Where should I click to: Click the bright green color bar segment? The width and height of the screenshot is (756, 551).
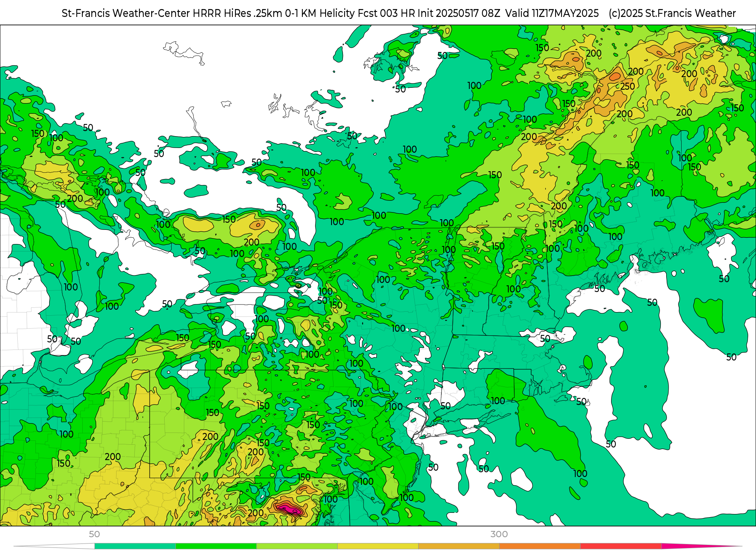(x=216, y=546)
